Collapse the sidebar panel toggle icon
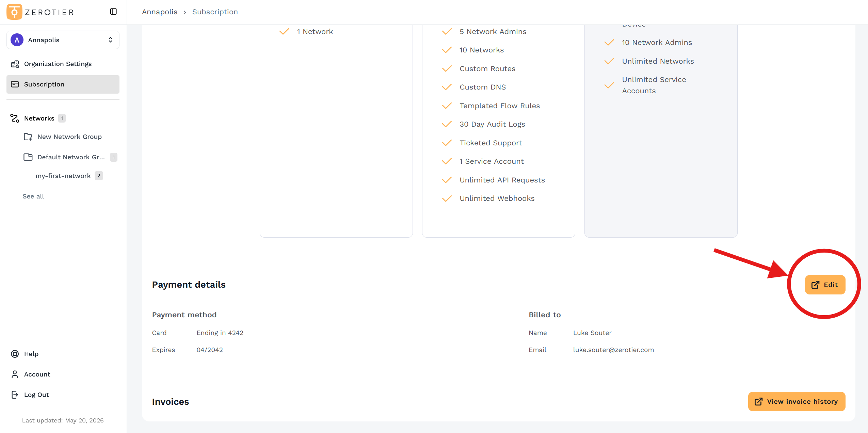868x433 pixels. [113, 12]
